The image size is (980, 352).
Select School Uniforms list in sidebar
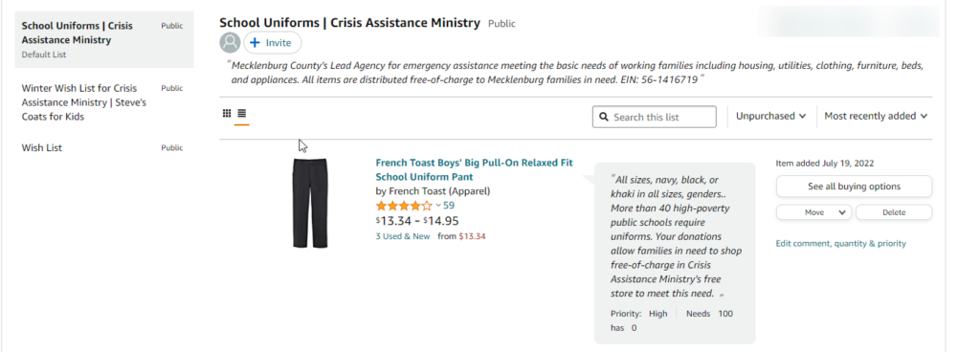(104, 39)
